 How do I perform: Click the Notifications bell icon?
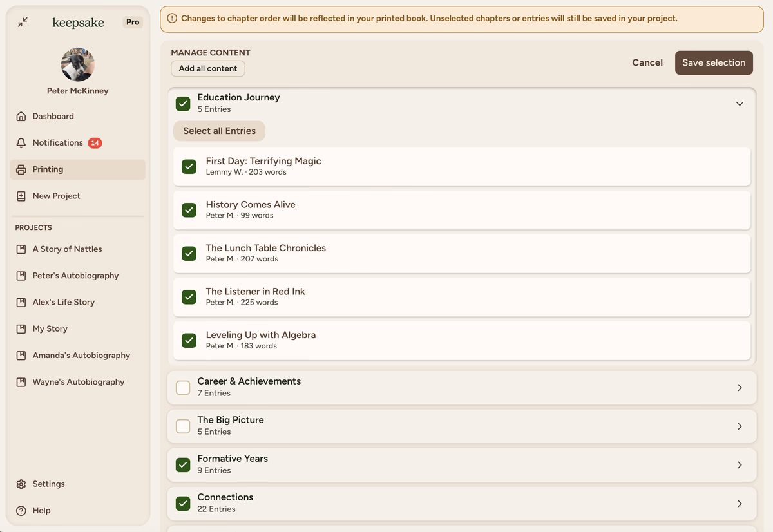(x=21, y=143)
